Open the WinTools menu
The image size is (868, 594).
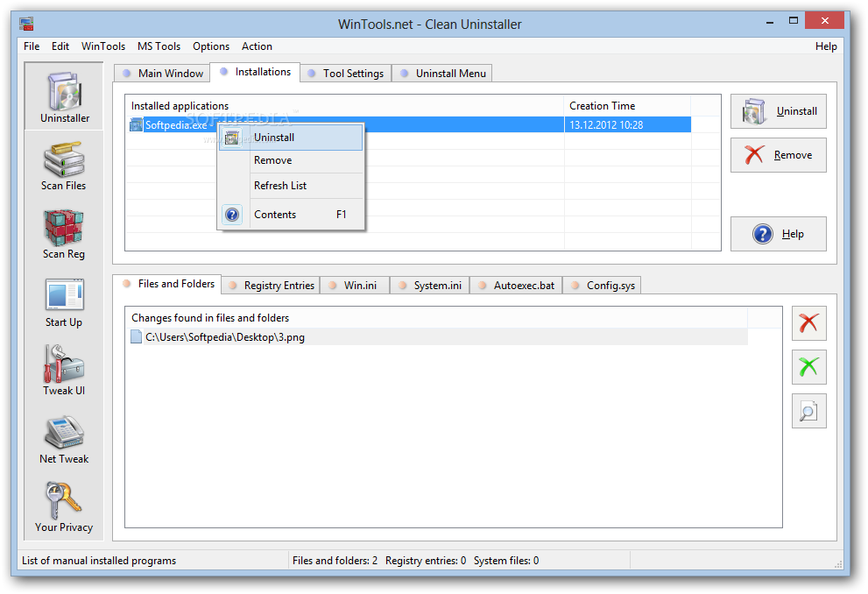pos(103,46)
